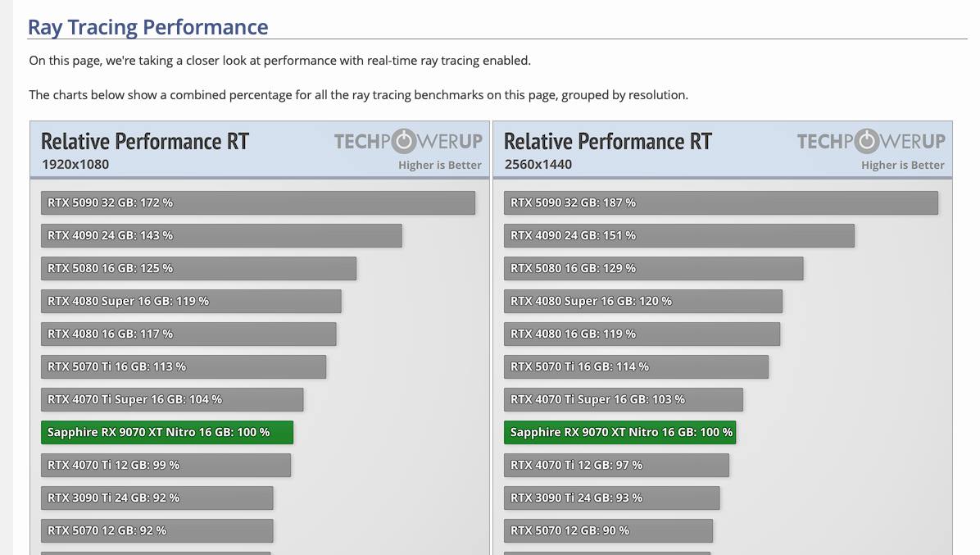The image size is (980, 555).
Task: Pick the RTX 5080 16 GB 125 % bar
Action: (x=198, y=269)
